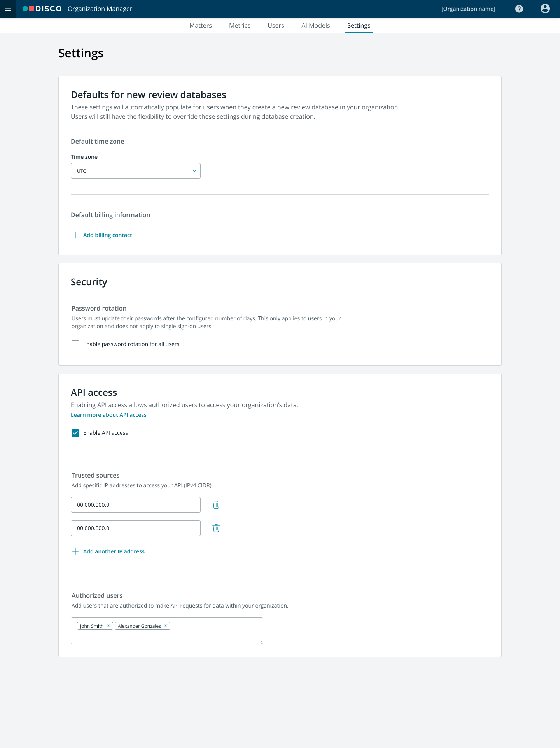560x748 pixels.
Task: Delete the first trusted IP address
Action: [x=216, y=505]
